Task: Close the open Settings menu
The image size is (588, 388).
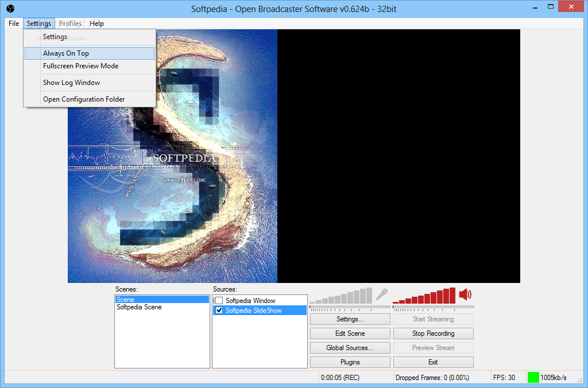Action: (39, 23)
